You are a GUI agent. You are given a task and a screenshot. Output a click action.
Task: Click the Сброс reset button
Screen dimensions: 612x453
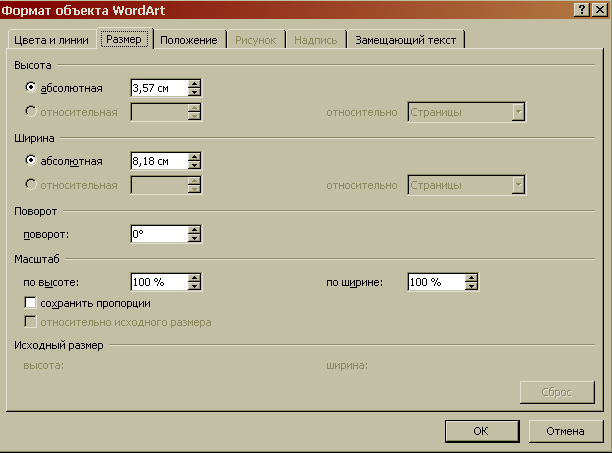pos(557,392)
